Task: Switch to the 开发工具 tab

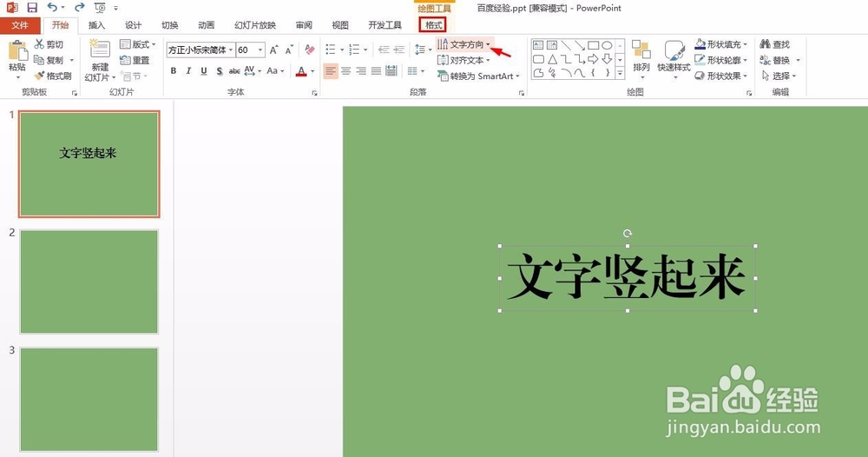Action: pos(385,25)
